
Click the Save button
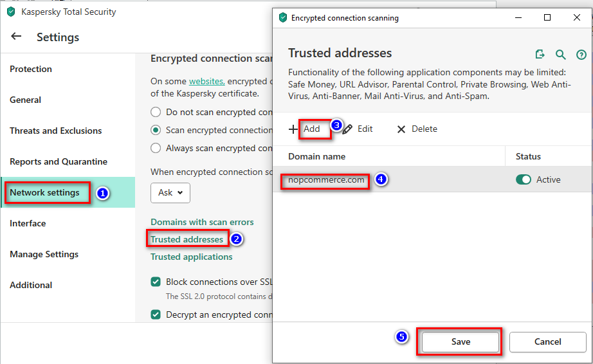(460, 341)
